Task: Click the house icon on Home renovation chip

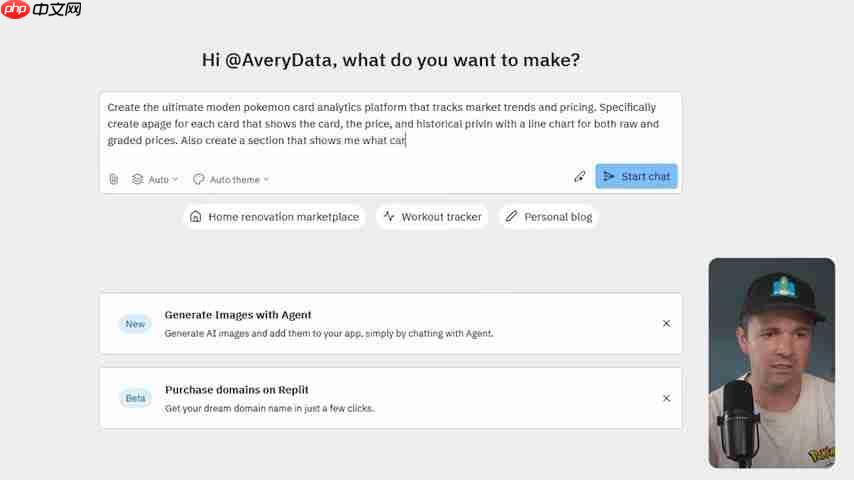Action: pos(196,217)
